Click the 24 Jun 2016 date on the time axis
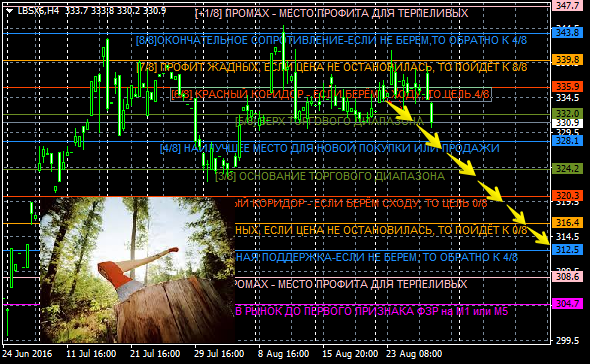The height and width of the screenshot is (364, 590). click(x=27, y=354)
